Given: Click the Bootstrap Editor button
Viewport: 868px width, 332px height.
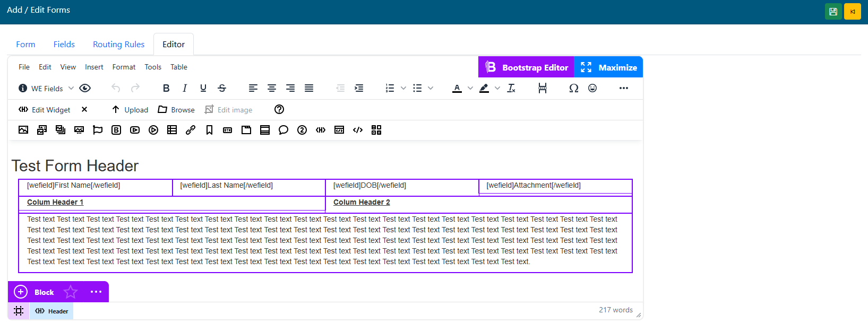Looking at the screenshot, I should pyautogui.click(x=526, y=67).
